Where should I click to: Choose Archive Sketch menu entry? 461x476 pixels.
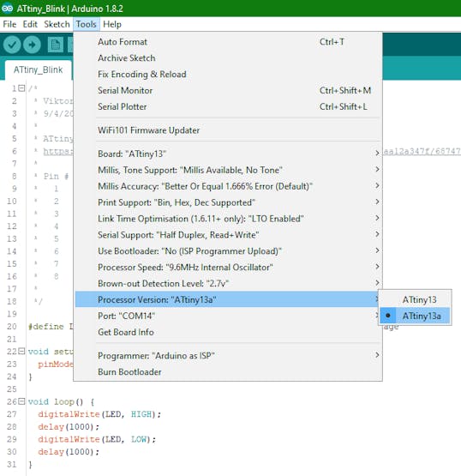[x=229, y=58]
